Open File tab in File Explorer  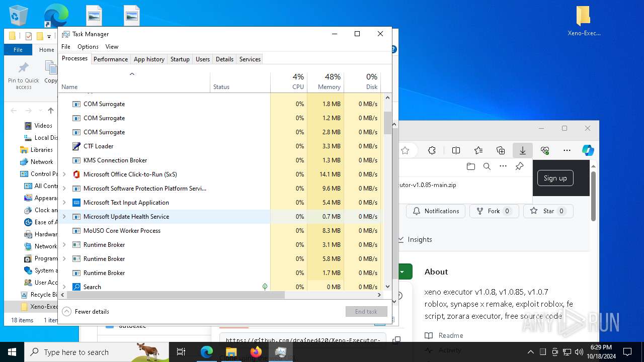click(x=18, y=50)
